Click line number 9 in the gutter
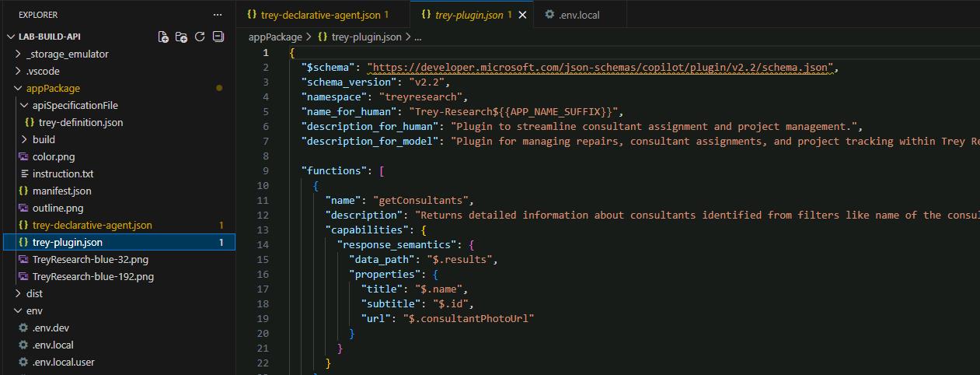 pos(267,170)
